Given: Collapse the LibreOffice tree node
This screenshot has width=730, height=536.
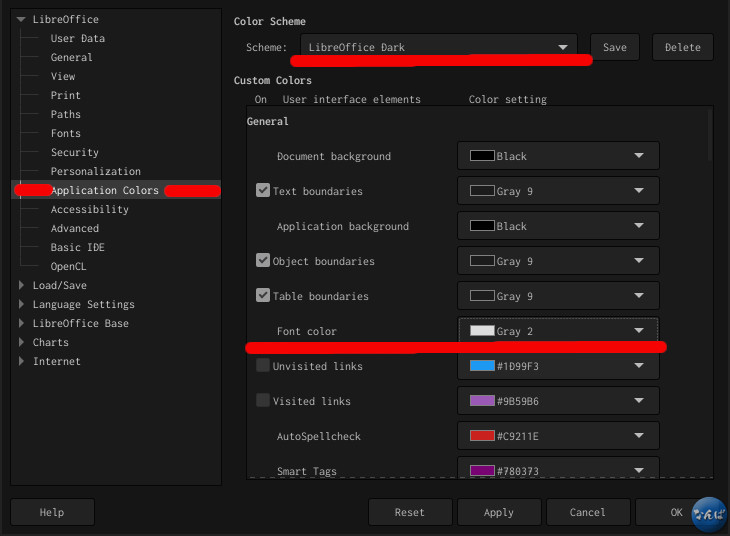Looking at the screenshot, I should coord(21,20).
